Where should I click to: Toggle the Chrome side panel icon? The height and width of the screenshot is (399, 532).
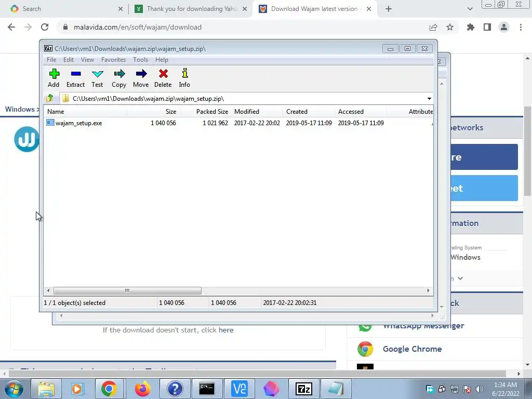[487, 27]
